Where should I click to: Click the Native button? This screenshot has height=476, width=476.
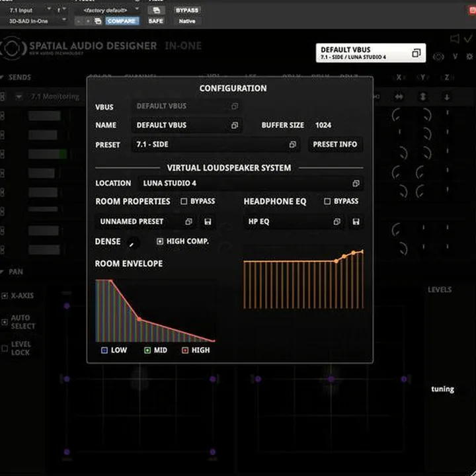(187, 21)
